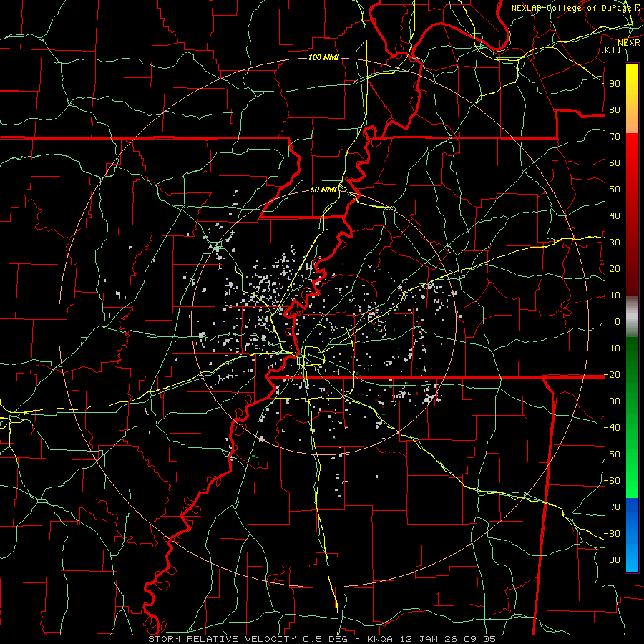Select the 0 value on velocity scale

618,321
